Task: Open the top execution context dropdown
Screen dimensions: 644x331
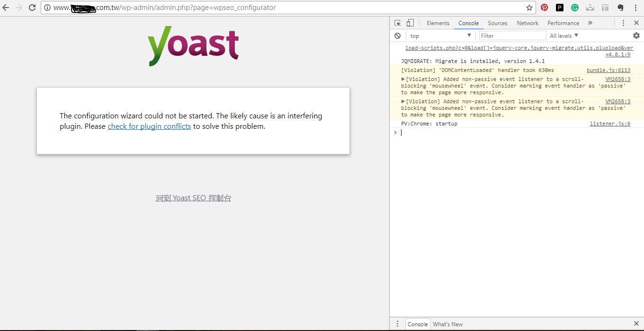Action: point(440,36)
